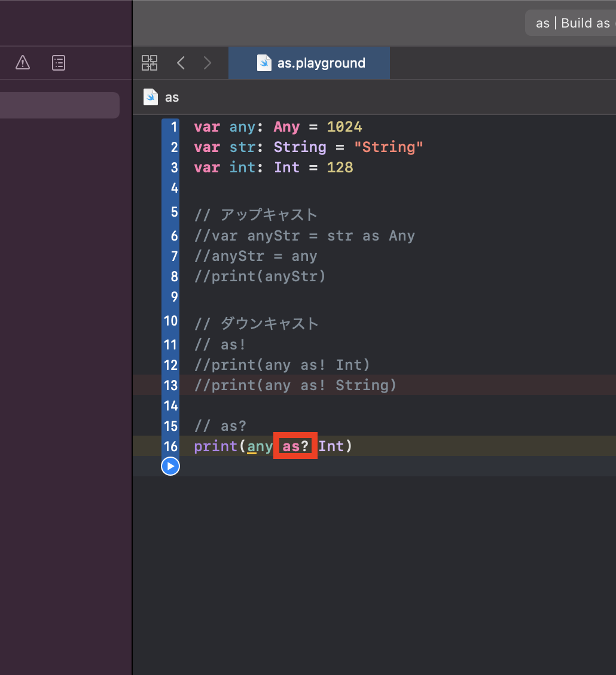Go back with the left chevron

(181, 63)
